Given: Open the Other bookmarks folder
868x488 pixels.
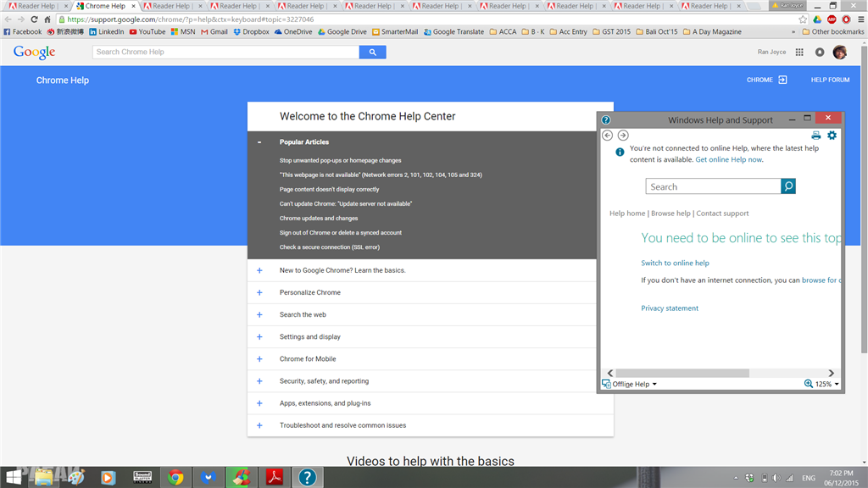Looking at the screenshot, I should [x=833, y=31].
